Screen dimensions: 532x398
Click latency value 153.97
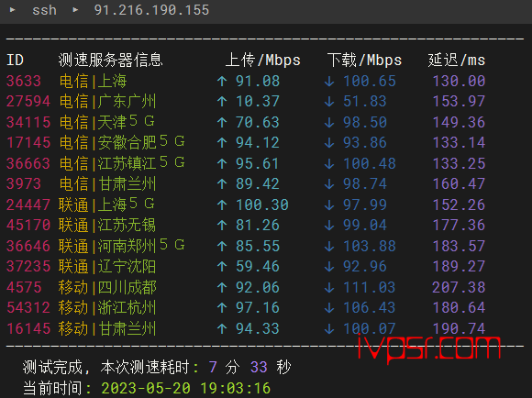[x=459, y=102]
